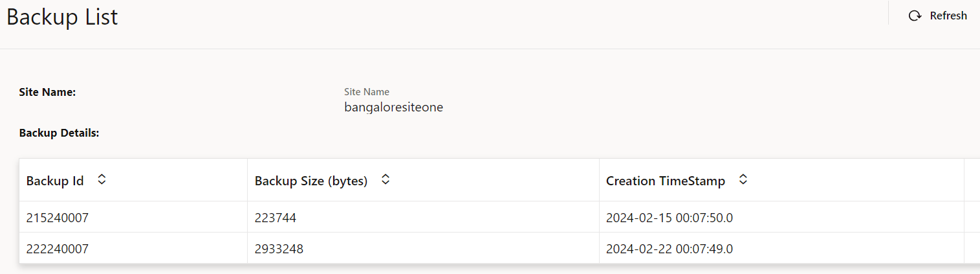980x274 pixels.
Task: Select backup size 2933248 cell
Action: pos(279,249)
